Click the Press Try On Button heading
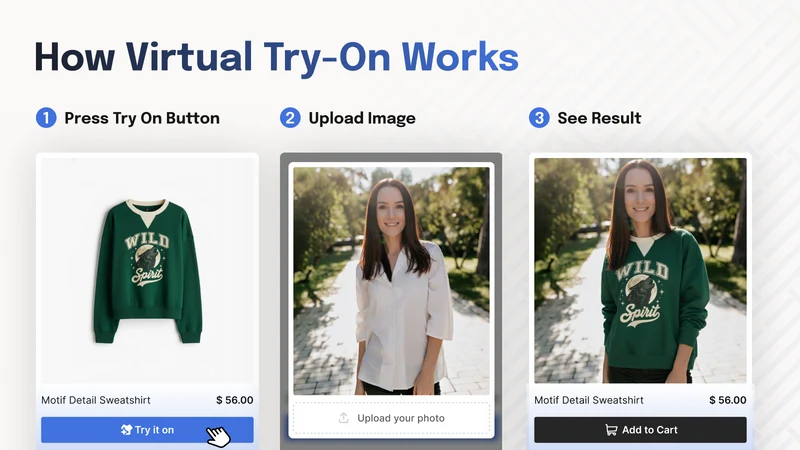 click(x=142, y=118)
